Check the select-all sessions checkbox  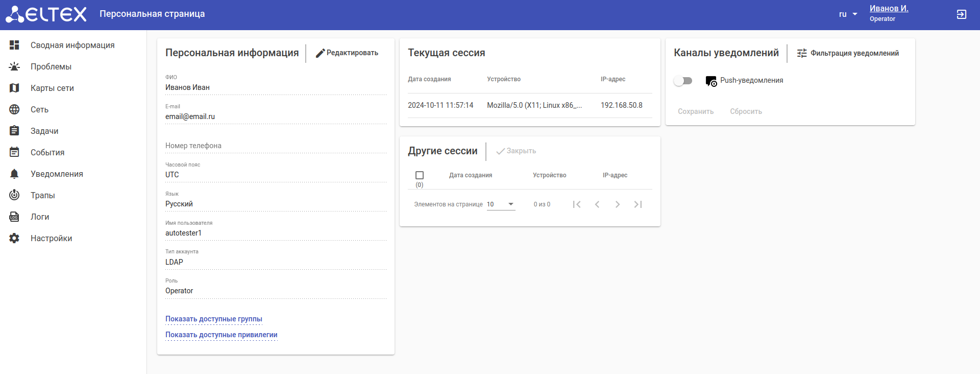(420, 175)
